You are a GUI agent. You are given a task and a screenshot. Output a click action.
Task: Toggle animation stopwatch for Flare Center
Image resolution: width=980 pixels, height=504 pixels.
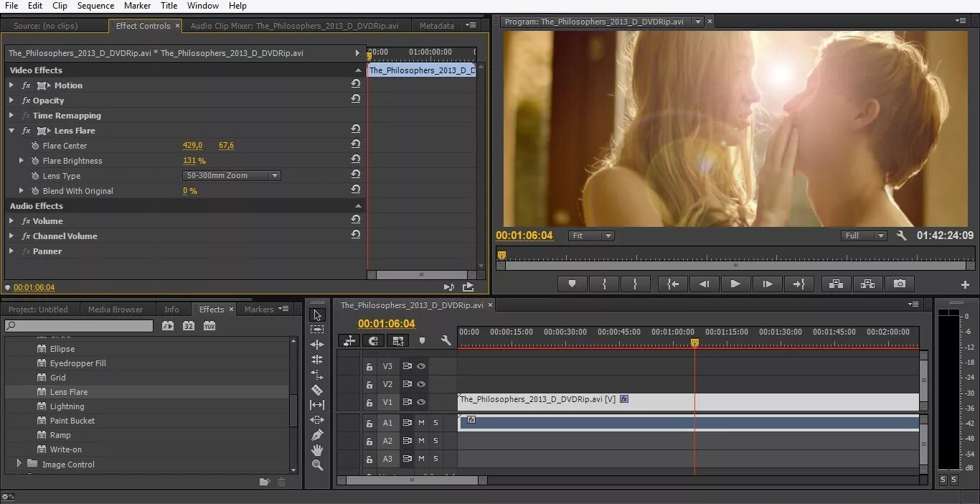point(35,146)
